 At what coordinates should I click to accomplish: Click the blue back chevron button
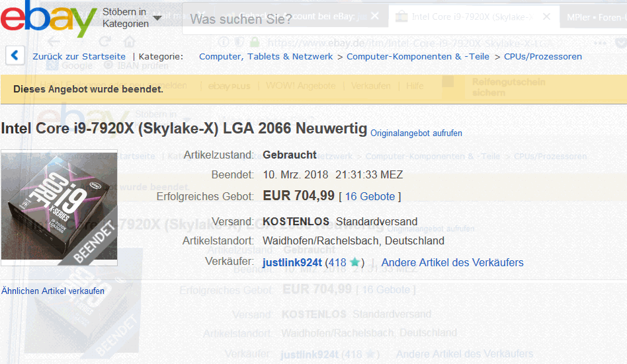tap(15, 55)
